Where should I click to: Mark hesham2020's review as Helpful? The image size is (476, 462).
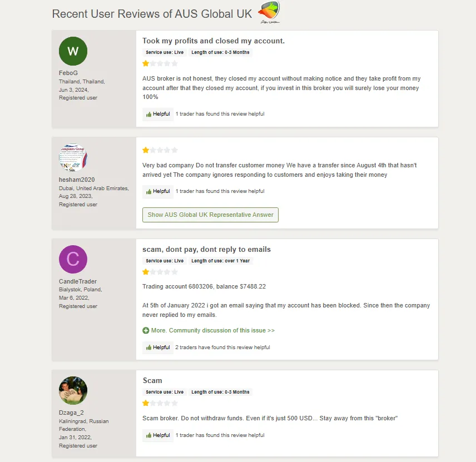158,191
